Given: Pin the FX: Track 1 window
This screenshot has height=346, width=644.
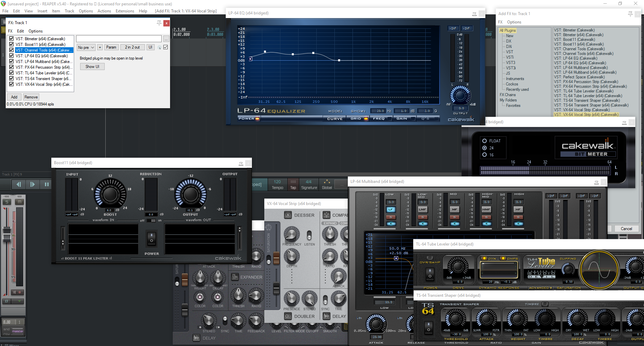Looking at the screenshot, I should tap(159, 23).
